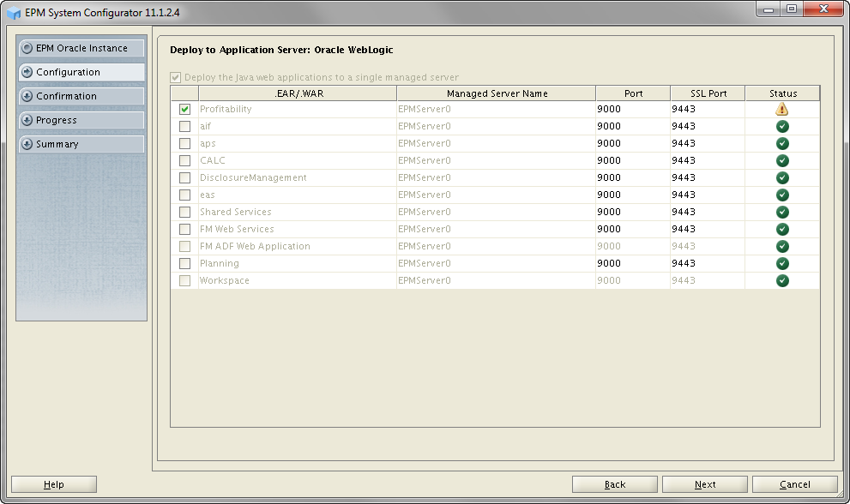Click Next to continue
Viewport: 850px width, 504px height.
(705, 484)
